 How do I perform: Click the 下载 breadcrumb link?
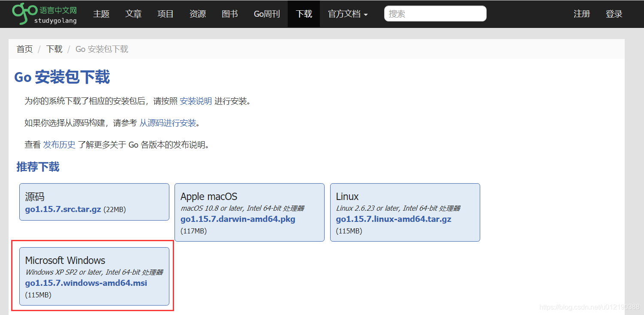click(x=54, y=49)
